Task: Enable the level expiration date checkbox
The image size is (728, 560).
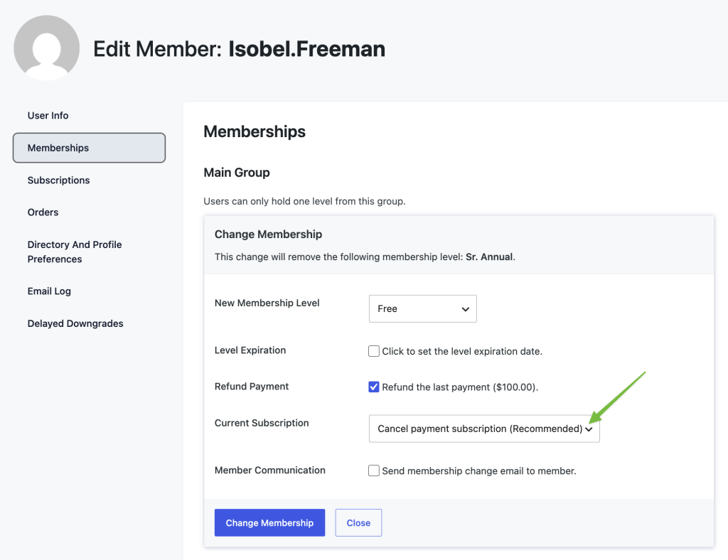Action: tap(374, 351)
